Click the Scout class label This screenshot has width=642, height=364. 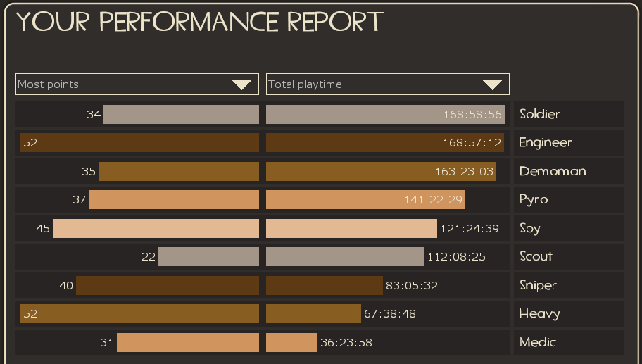point(536,256)
